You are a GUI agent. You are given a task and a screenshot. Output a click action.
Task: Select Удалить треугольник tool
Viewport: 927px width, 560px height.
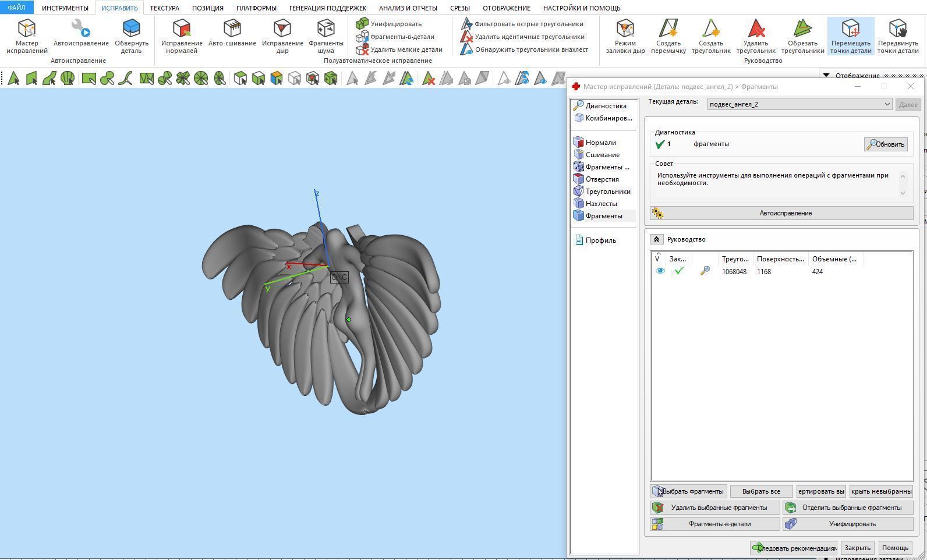pos(756,36)
